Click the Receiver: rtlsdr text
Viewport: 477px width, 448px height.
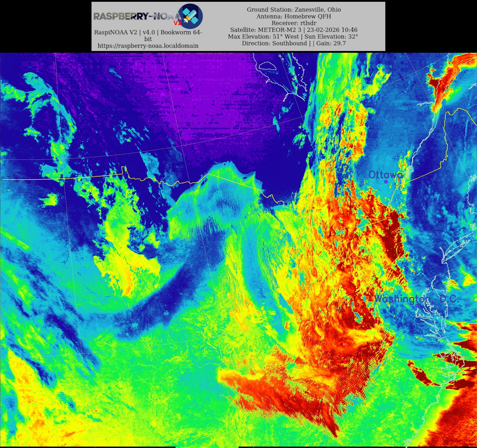coord(294,23)
